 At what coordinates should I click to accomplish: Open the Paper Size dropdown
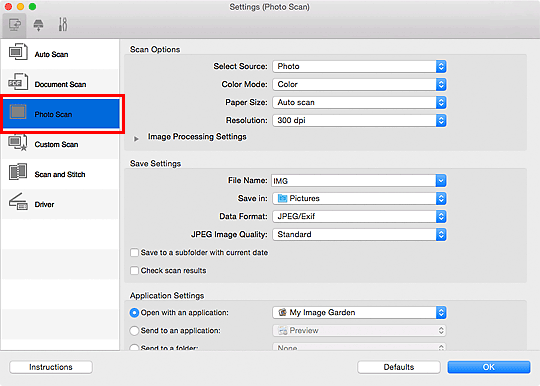(360, 102)
